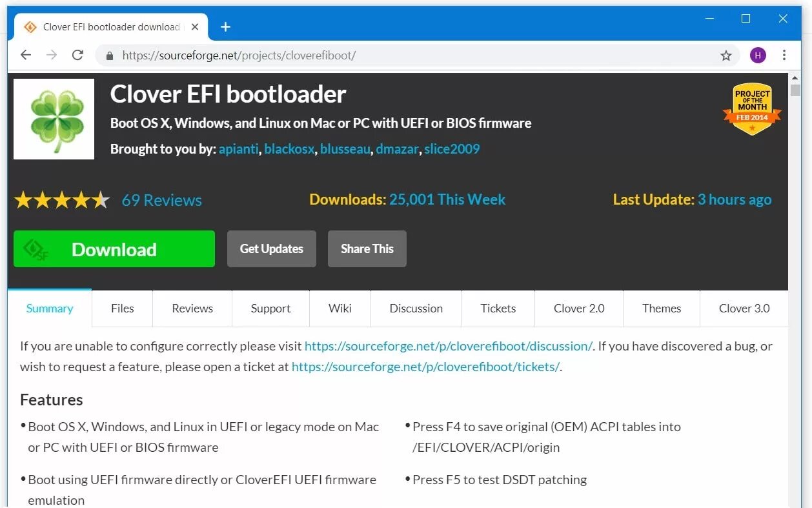Open the Support tab
The image size is (812, 508).
click(x=270, y=309)
